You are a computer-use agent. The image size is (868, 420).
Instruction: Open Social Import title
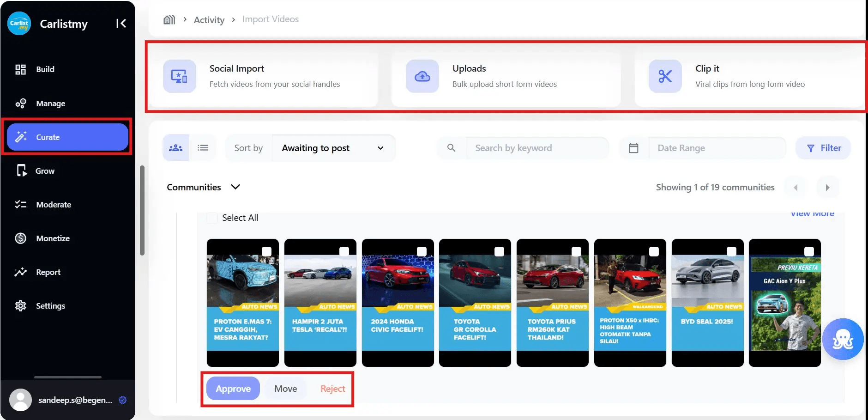pos(237,68)
